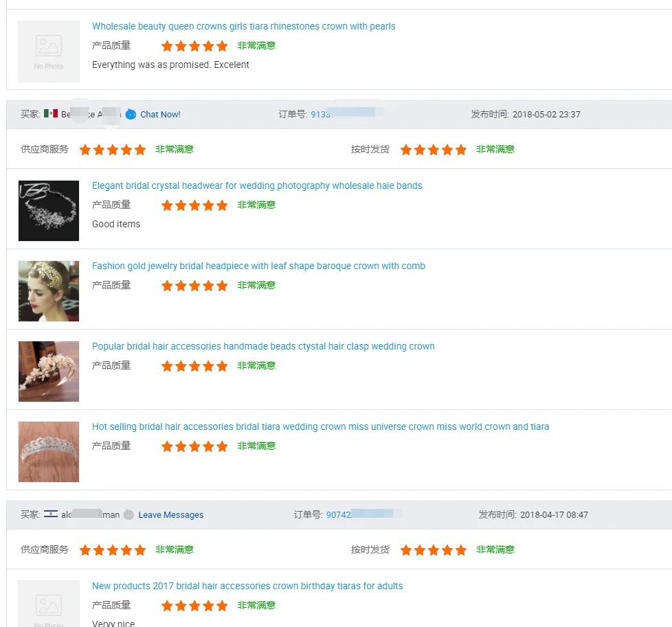The height and width of the screenshot is (627, 672).
Task: Click the 按时发货 star rating in the 2018-04-17 review
Action: point(434,550)
